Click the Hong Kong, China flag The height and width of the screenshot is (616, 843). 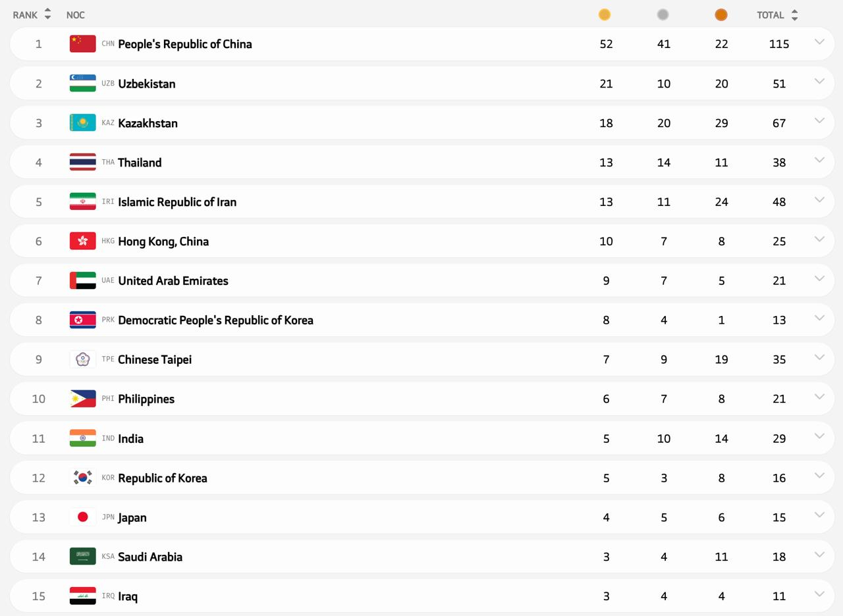coord(83,241)
